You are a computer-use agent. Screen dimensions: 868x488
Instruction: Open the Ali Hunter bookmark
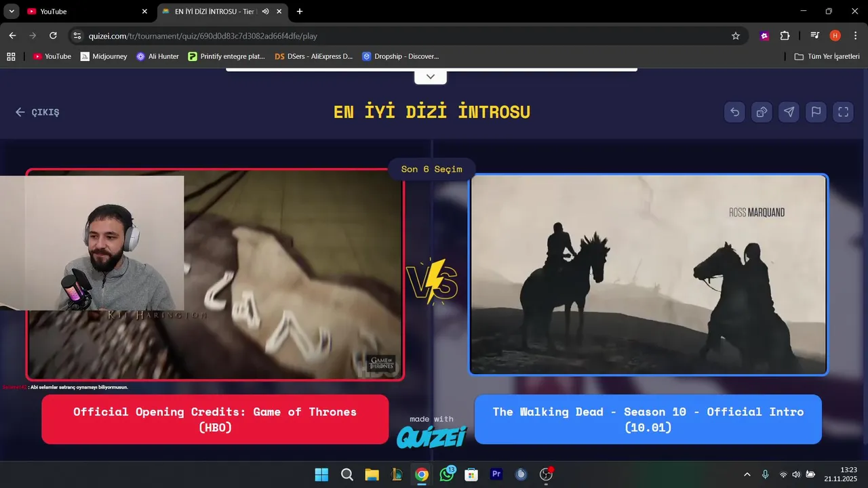point(157,56)
